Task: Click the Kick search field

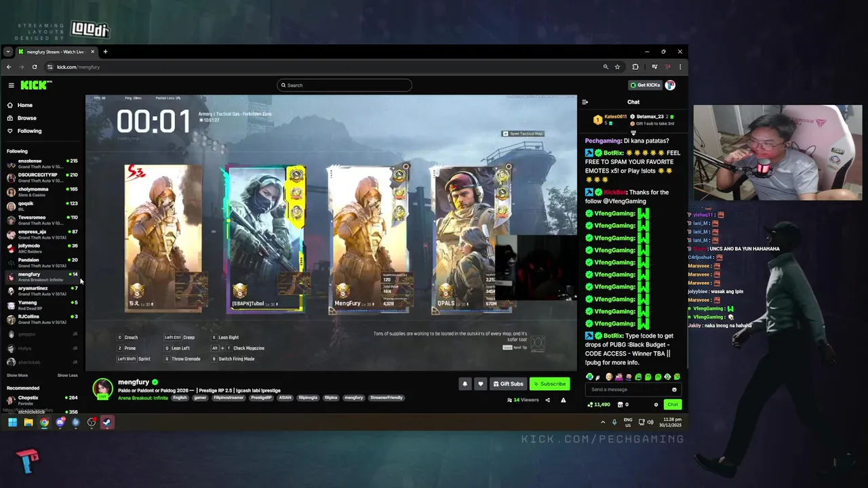Action: click(x=344, y=85)
